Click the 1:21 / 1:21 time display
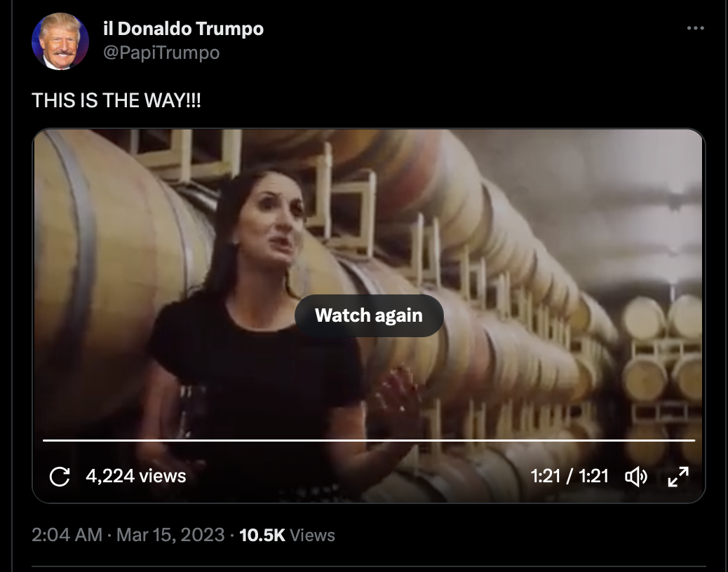 coord(569,476)
